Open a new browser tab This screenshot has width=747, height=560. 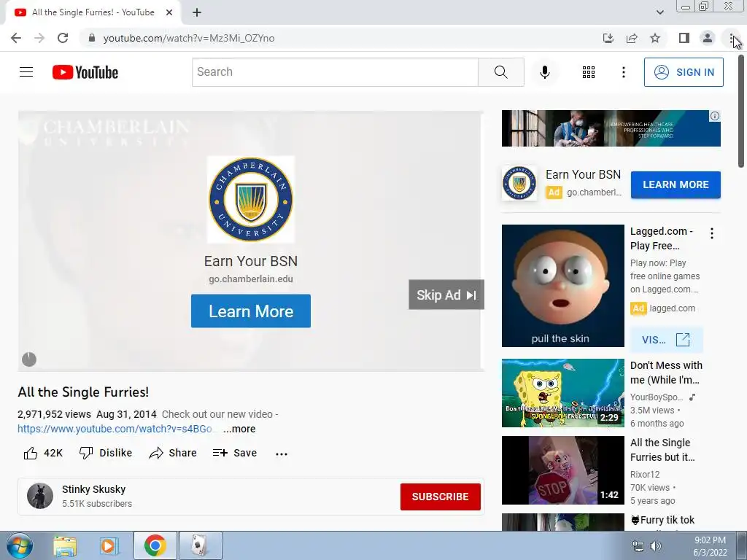click(x=197, y=13)
